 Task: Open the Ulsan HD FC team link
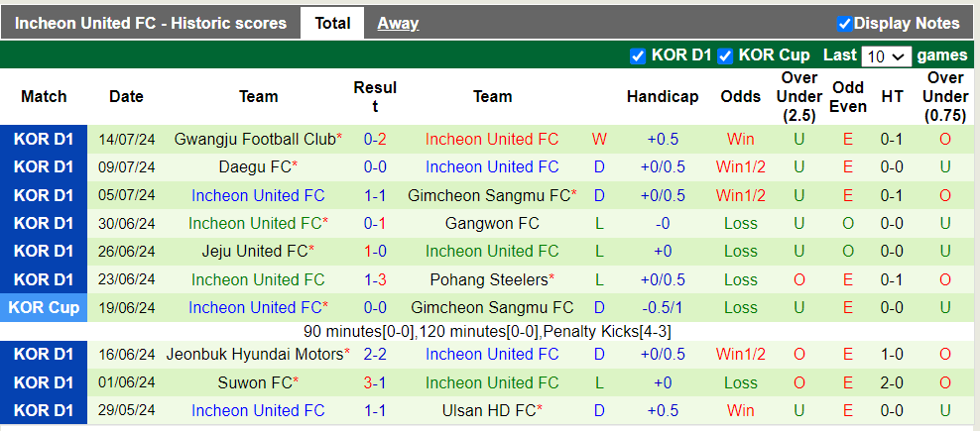point(489,410)
